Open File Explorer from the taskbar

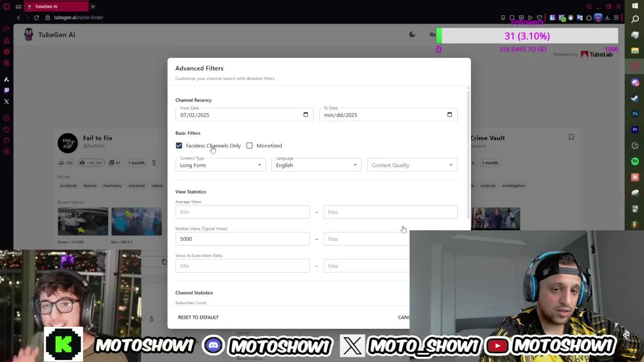tap(635, 51)
